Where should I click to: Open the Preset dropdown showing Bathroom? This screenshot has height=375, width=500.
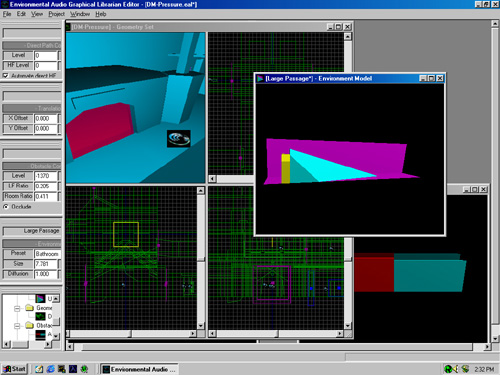[x=48, y=254]
